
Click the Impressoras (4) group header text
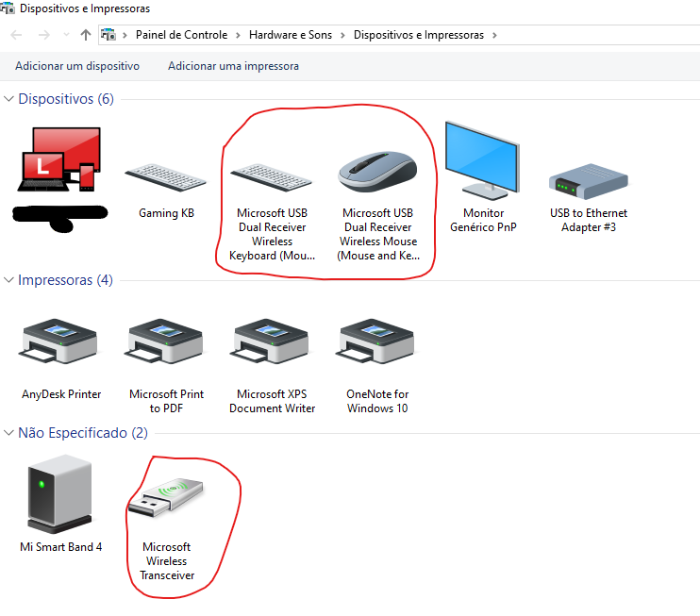point(65,280)
